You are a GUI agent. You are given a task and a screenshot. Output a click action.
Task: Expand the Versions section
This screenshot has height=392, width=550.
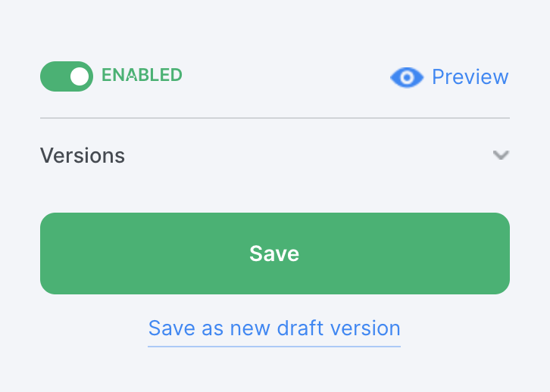click(274, 155)
